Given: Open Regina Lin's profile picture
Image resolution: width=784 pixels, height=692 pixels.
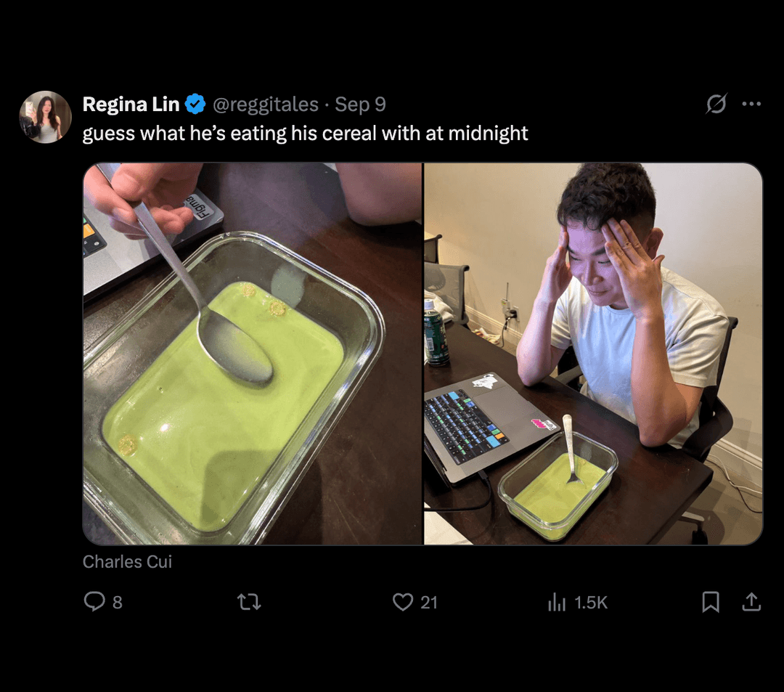Looking at the screenshot, I should [45, 117].
